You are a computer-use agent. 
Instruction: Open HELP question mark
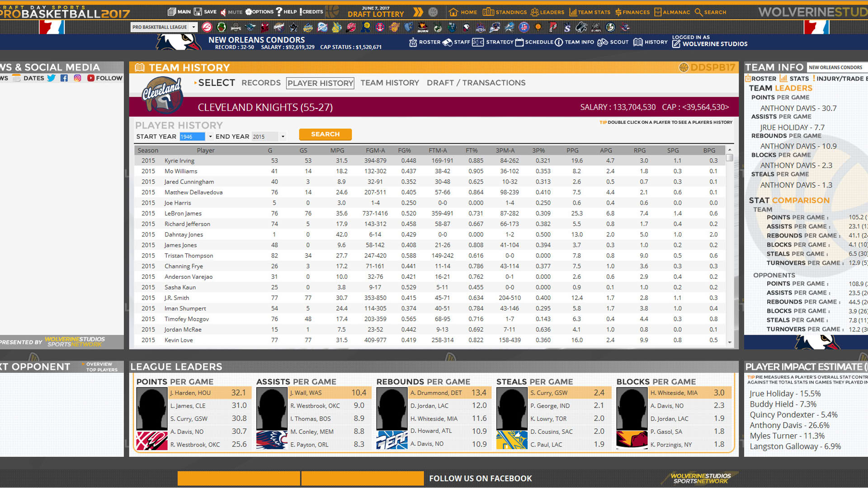pos(279,12)
